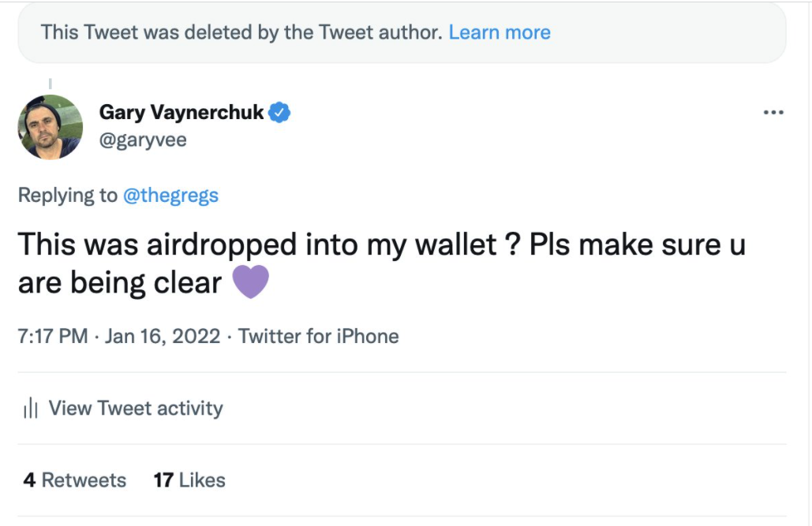Click Gary Vaynerchuk's profile picture
This screenshot has width=812, height=526.
point(50,125)
